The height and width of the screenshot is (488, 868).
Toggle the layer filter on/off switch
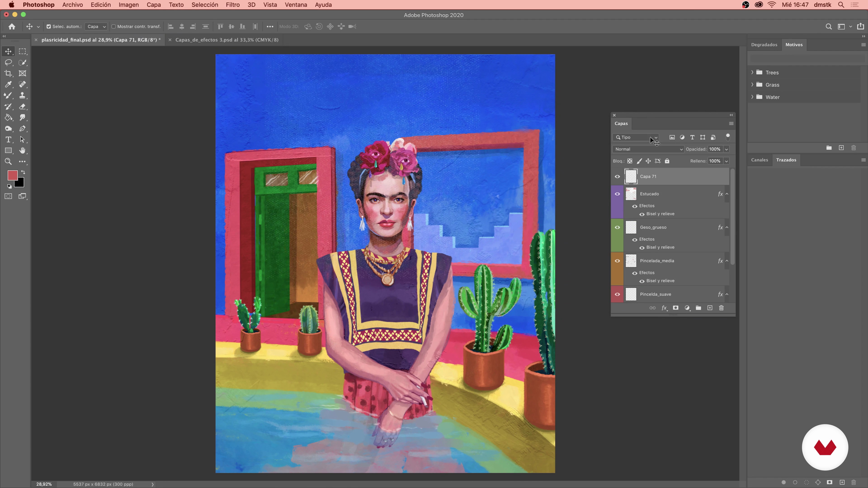[x=728, y=137]
